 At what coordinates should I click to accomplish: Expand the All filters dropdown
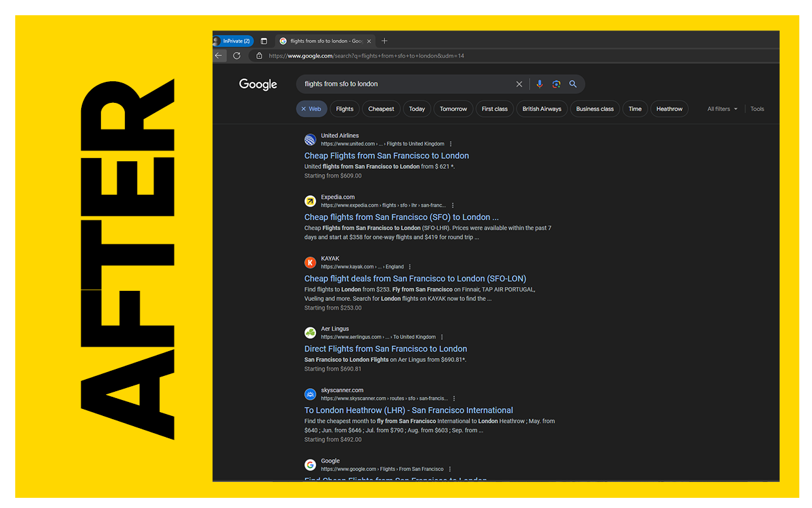point(723,109)
